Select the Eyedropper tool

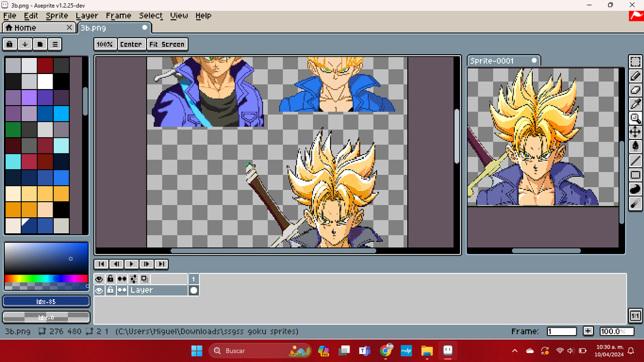coord(635,104)
